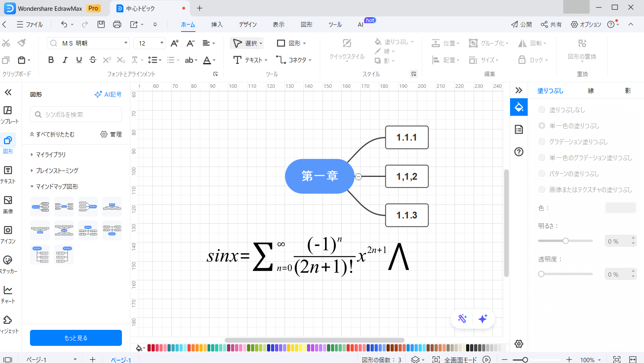Select 塗りつぶしなし radio option
The width and height of the screenshot is (644, 363).
[542, 110]
